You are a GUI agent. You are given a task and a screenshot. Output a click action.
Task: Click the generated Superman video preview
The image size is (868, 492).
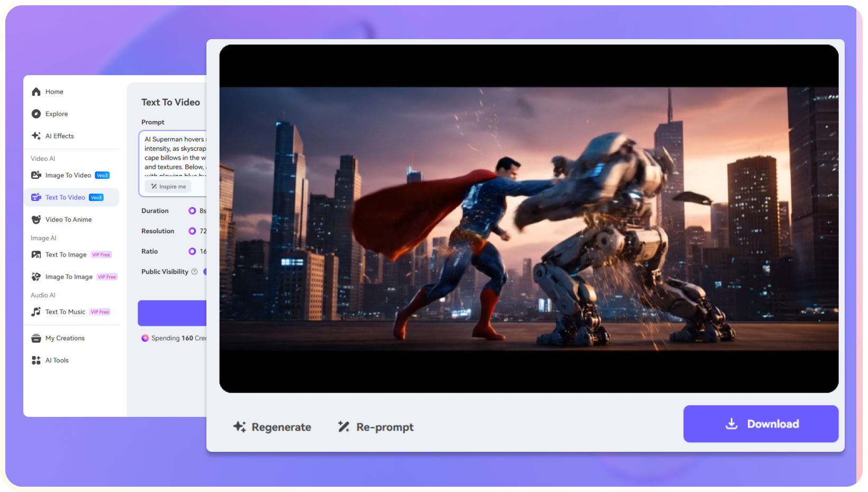point(529,218)
